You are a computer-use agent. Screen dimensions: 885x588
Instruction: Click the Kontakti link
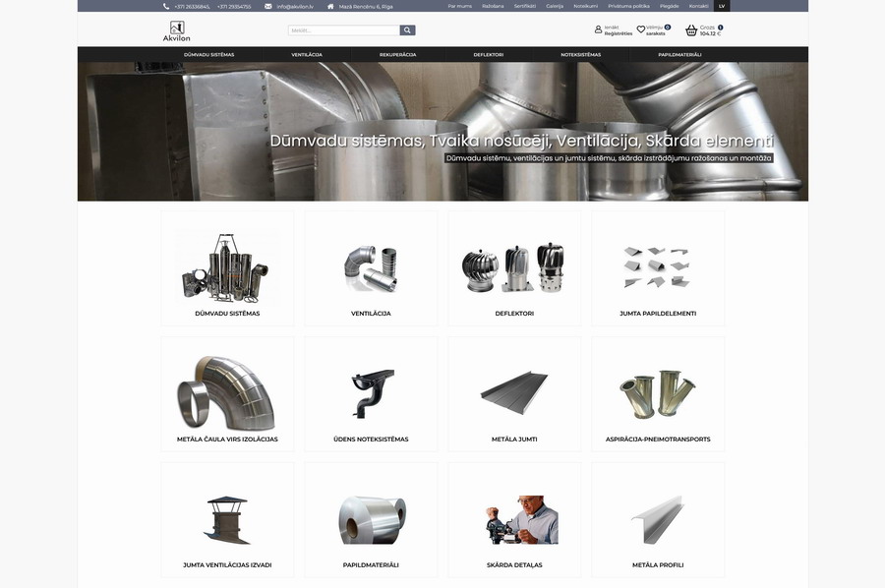pos(698,6)
